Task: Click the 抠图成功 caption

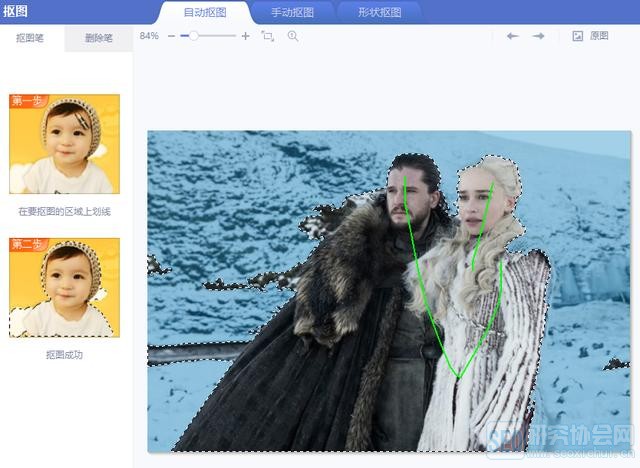Action: 64,355
